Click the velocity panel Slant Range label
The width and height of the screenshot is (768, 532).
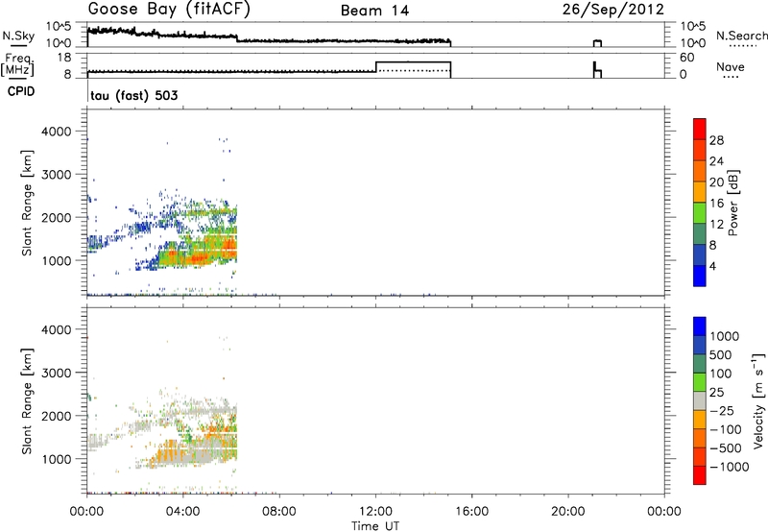tap(27, 401)
